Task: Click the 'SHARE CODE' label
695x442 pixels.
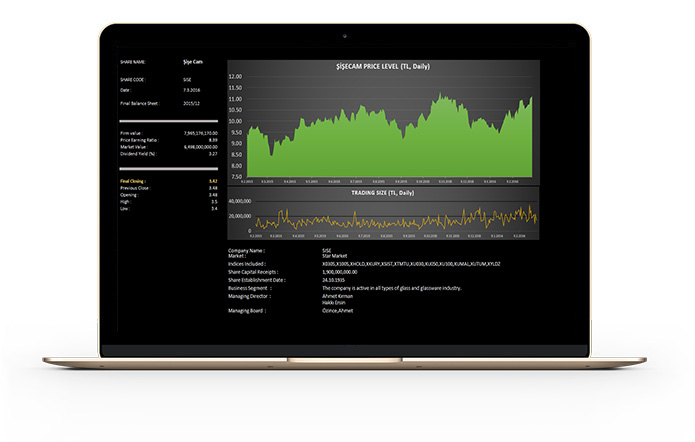Action: (133, 80)
